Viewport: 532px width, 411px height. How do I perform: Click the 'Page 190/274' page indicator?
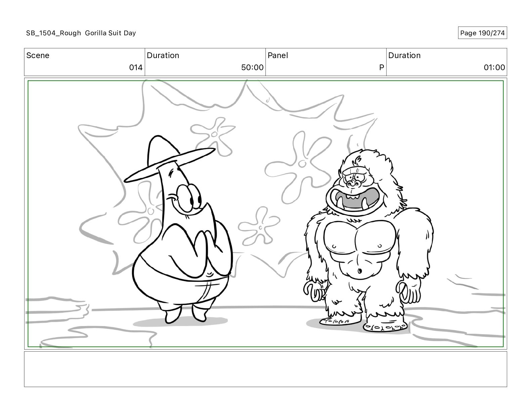click(x=482, y=33)
